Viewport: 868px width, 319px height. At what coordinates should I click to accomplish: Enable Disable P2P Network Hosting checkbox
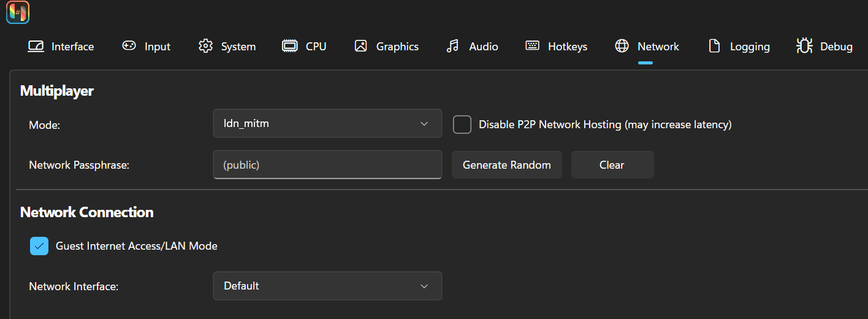click(x=462, y=125)
